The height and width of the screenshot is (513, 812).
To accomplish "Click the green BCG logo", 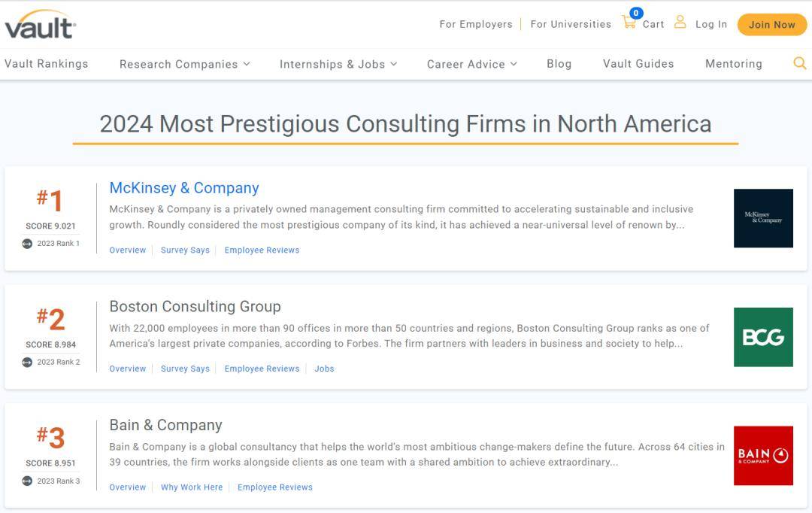I will pos(763,337).
